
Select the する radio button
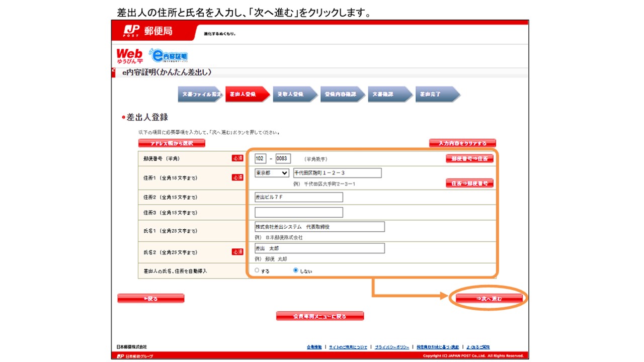click(x=257, y=270)
